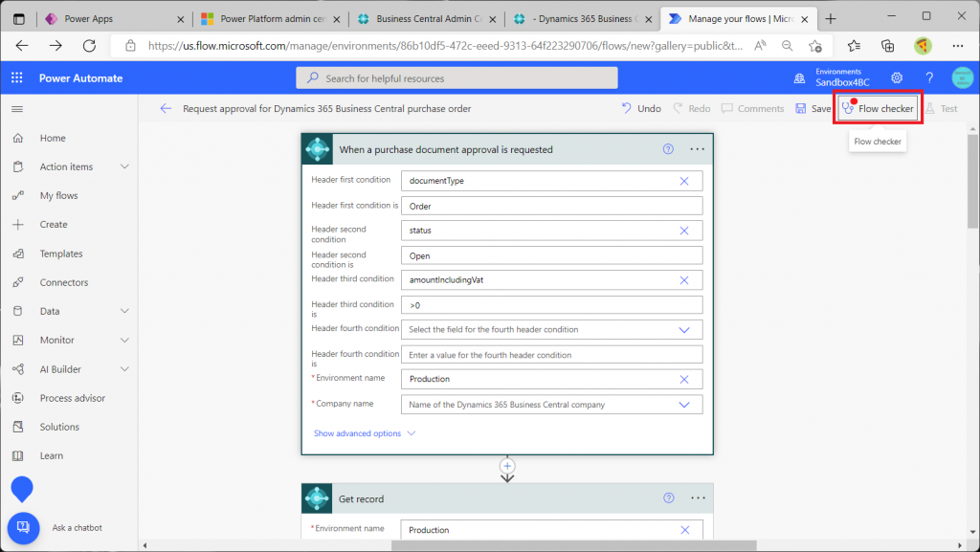Switch to Dynamics 365 Business Central tab

pyautogui.click(x=583, y=19)
